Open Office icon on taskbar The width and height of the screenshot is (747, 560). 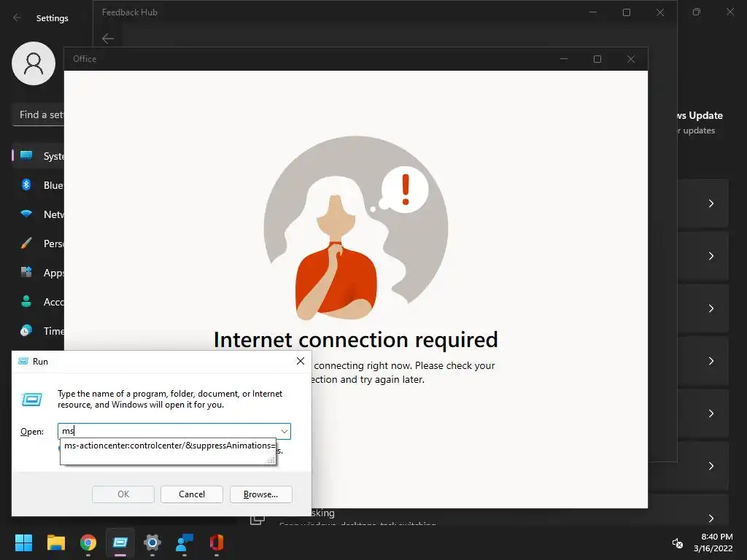pyautogui.click(x=216, y=542)
